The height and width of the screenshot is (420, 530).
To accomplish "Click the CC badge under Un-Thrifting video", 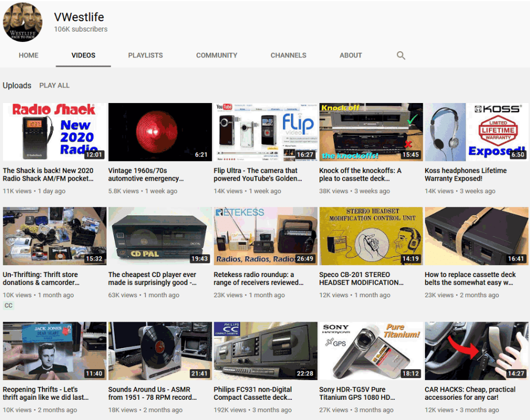I will [8, 306].
